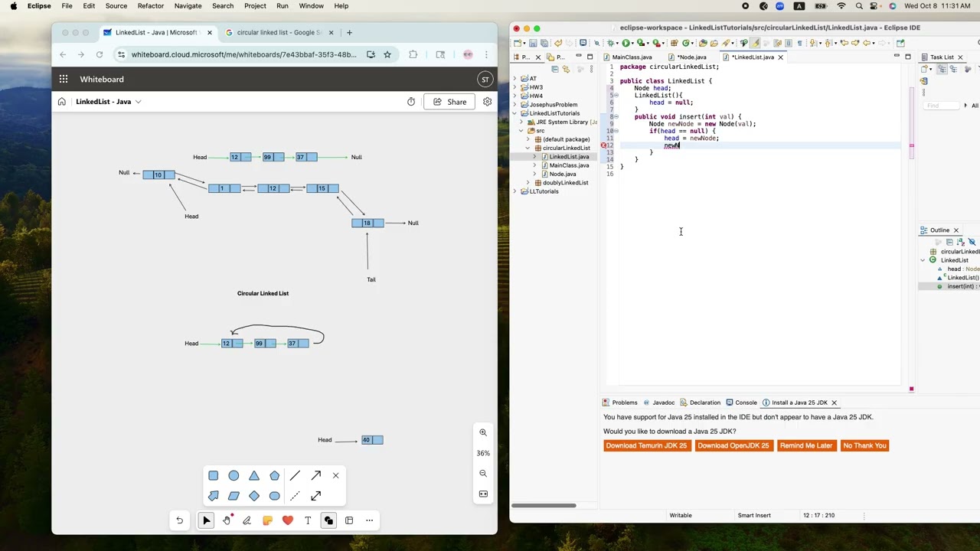
Task: Pick the straight line shape tool
Action: coord(295,476)
